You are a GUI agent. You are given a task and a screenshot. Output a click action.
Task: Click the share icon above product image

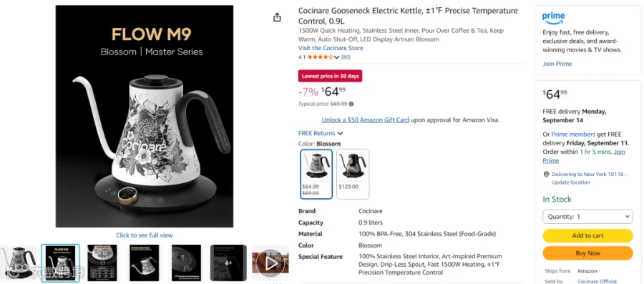[277, 17]
